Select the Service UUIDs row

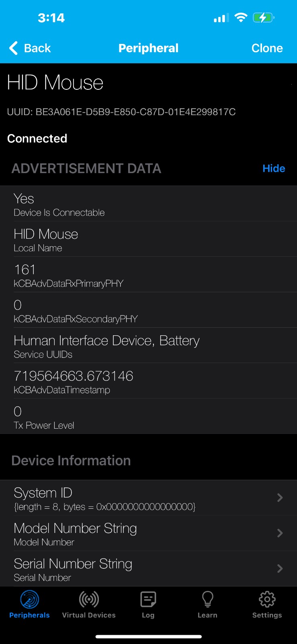pyautogui.click(x=149, y=345)
